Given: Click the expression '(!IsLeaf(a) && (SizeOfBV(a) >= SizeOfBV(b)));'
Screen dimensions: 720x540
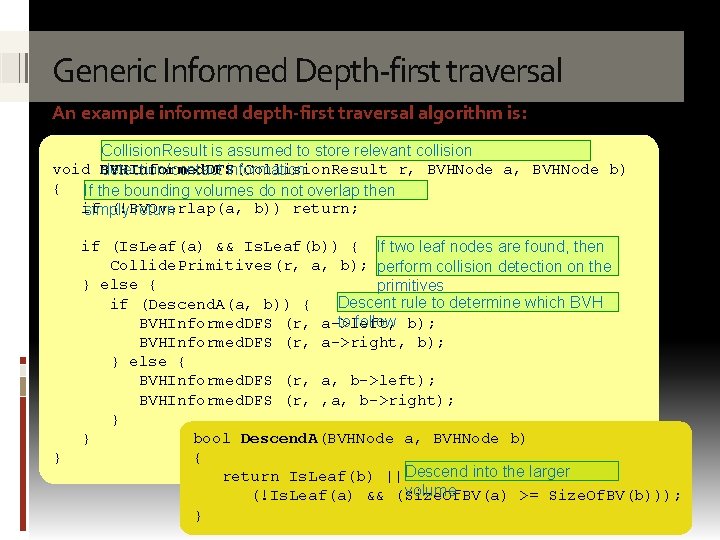Looking at the screenshot, I should pos(467,496).
